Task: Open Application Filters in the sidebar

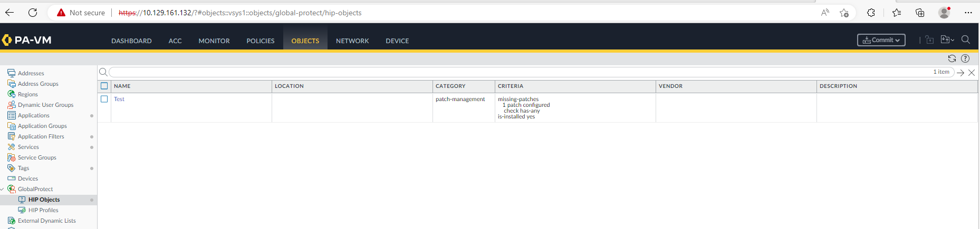Action: pos(41,136)
